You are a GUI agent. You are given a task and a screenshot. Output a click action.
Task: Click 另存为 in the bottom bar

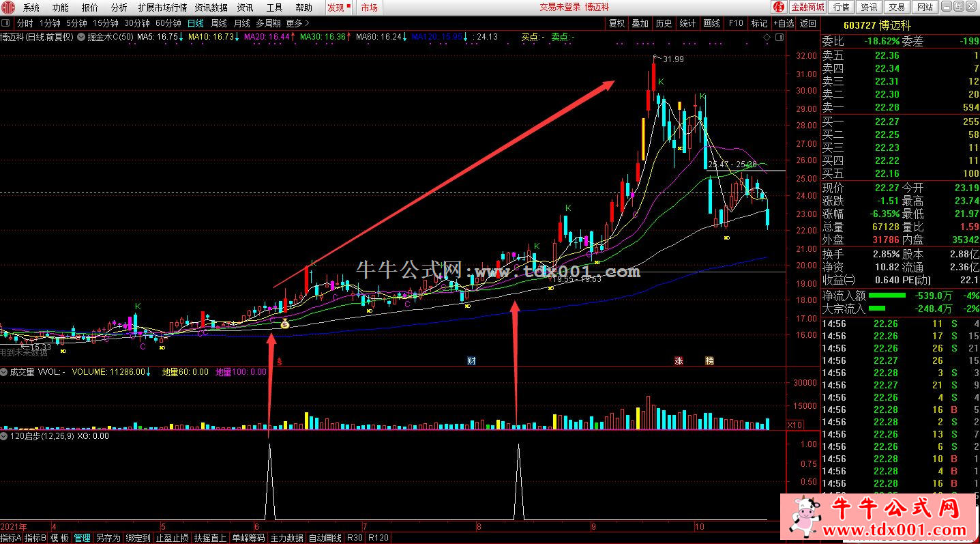[108, 538]
